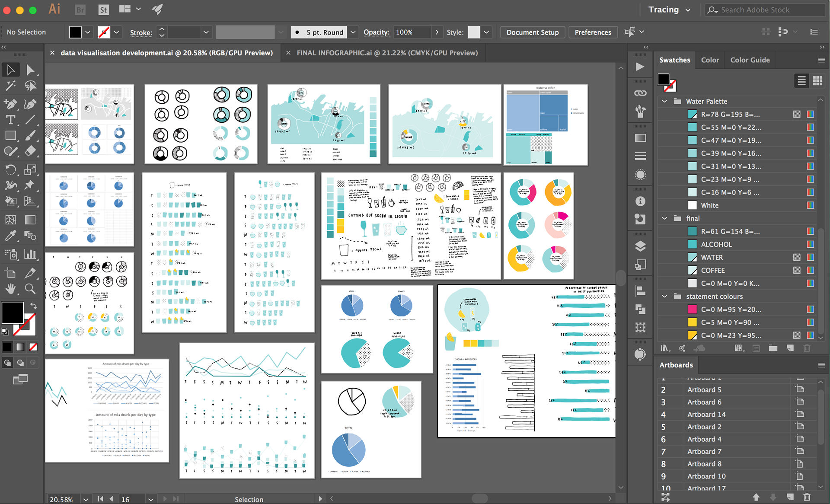Click the Preferences button
Image resolution: width=830 pixels, height=504 pixels.
point(593,32)
